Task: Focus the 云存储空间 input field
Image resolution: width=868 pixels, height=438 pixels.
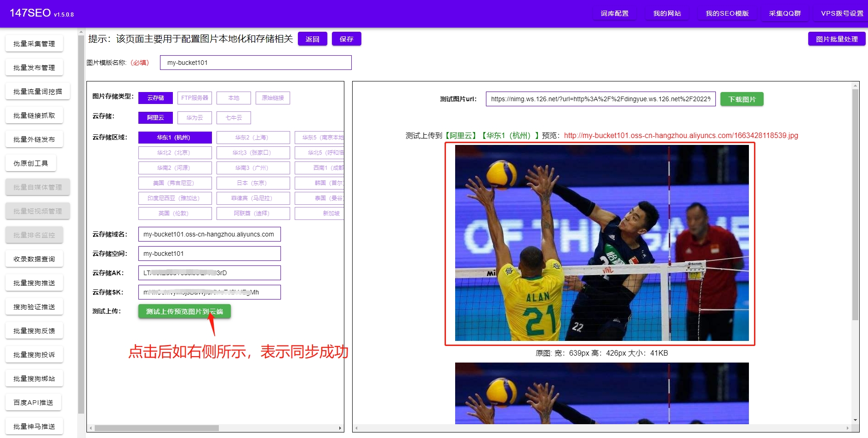Action: 210,254
